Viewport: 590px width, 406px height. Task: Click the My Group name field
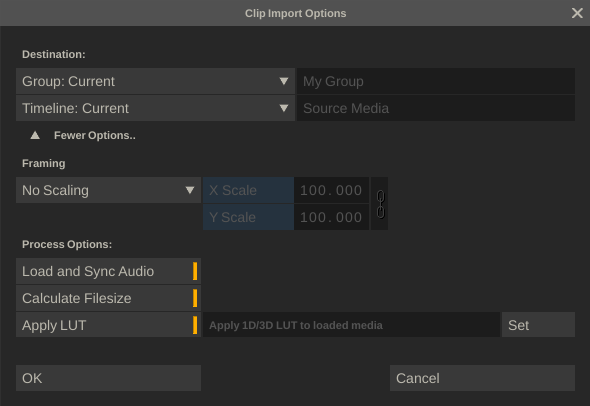tap(436, 81)
